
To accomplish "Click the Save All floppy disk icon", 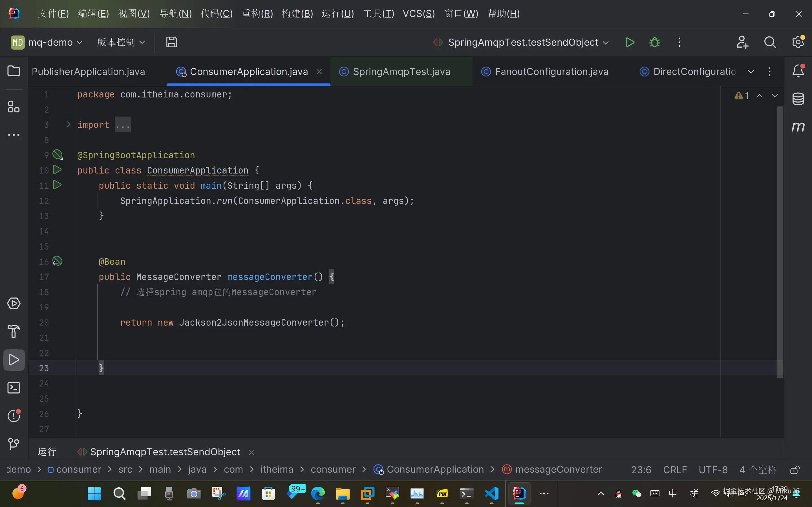I will pos(171,42).
